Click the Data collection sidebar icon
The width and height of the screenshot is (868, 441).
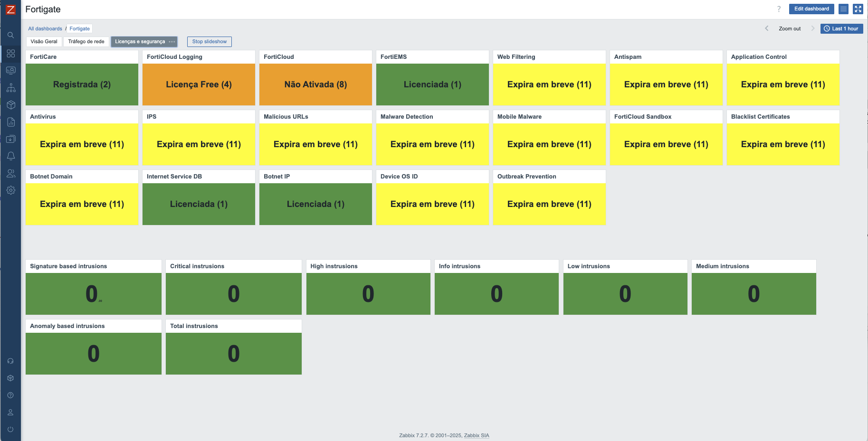(x=10, y=139)
